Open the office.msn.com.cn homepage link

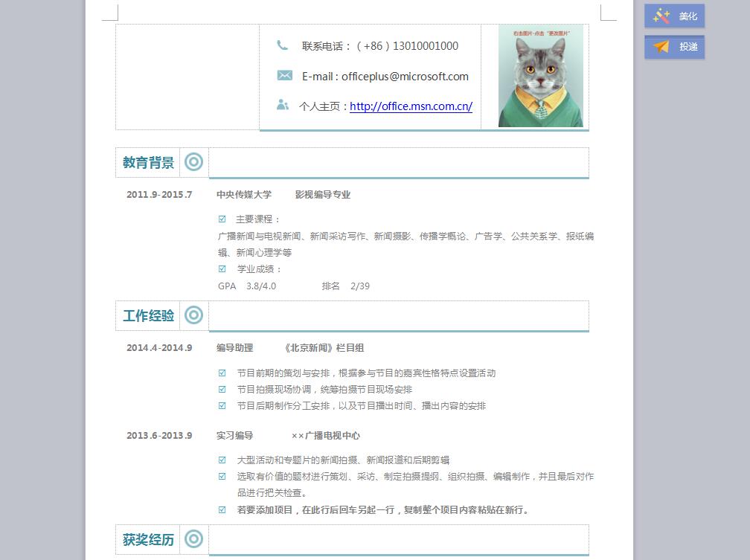[x=411, y=106]
